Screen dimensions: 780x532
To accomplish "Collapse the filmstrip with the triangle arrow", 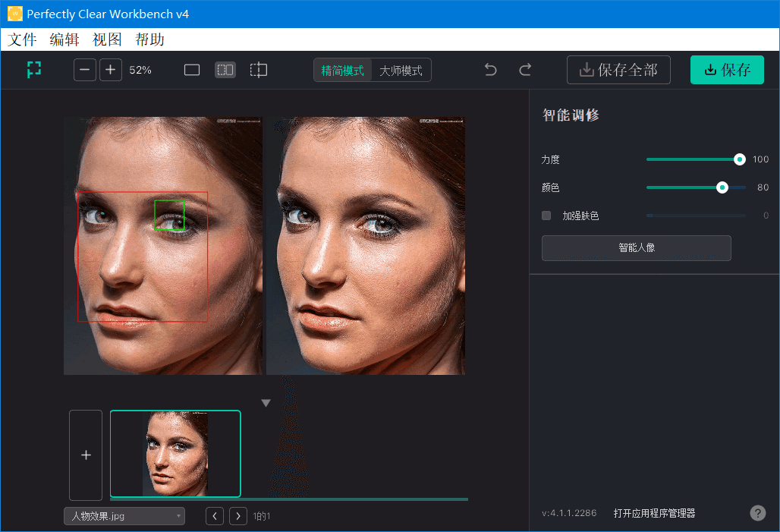I will click(266, 401).
